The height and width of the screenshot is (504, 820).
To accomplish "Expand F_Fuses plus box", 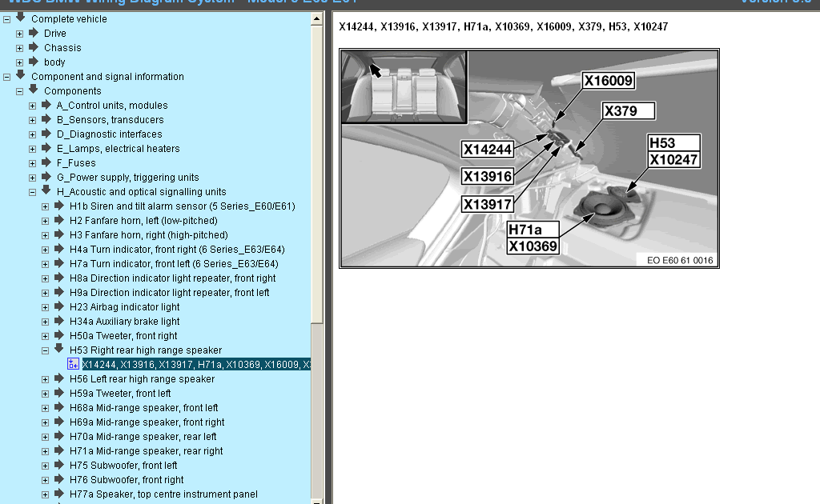I will 32,163.
